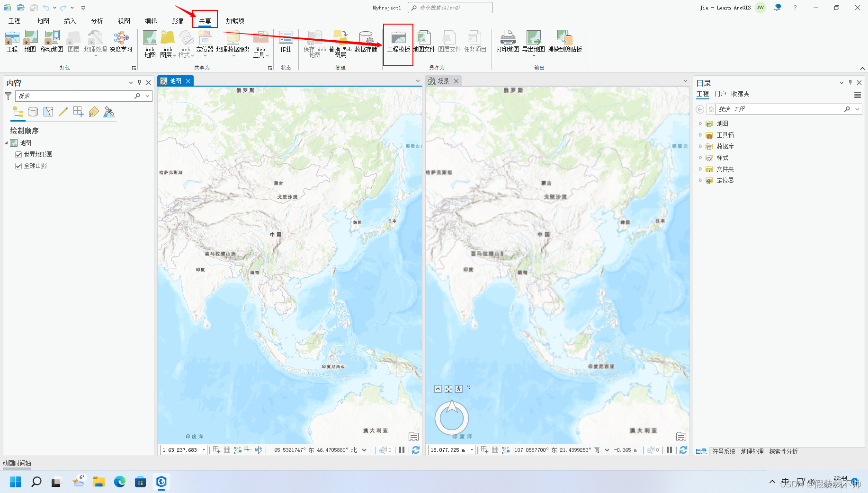Open the 视图 ribbon tab
The height and width of the screenshot is (493, 868).
pyautogui.click(x=124, y=20)
